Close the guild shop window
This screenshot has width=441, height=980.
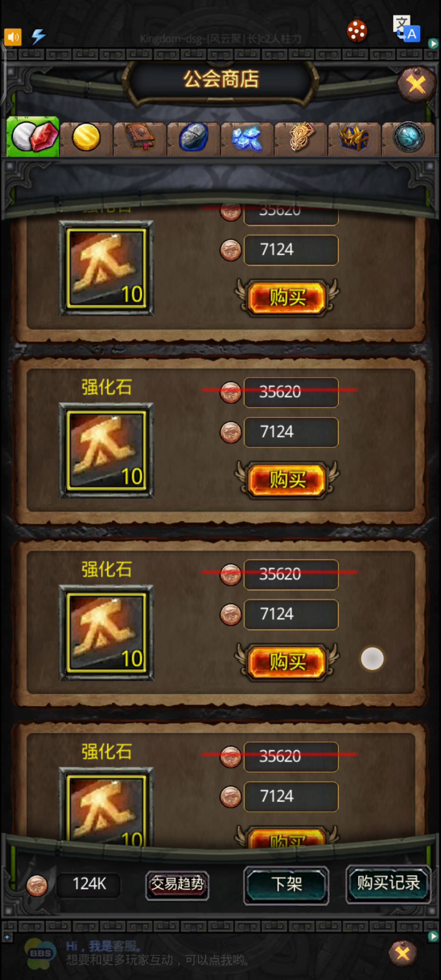coord(416,85)
